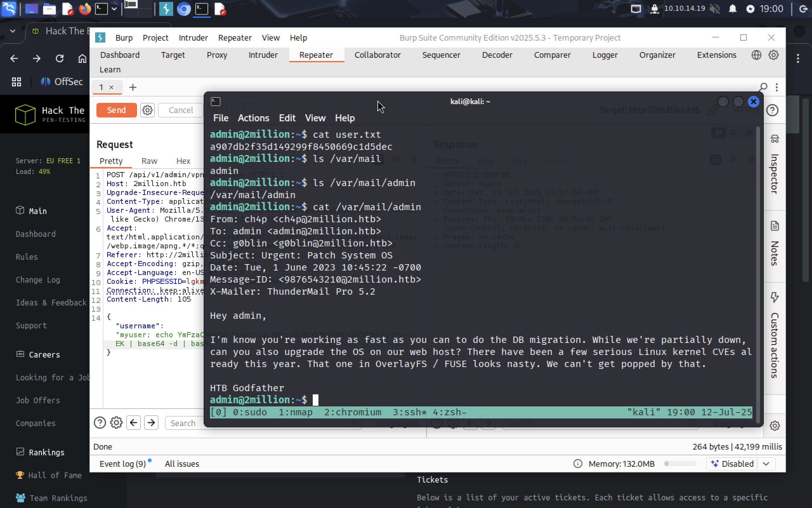Close Repeater tab 1
Viewport: 812px width, 508px height.
click(111, 87)
